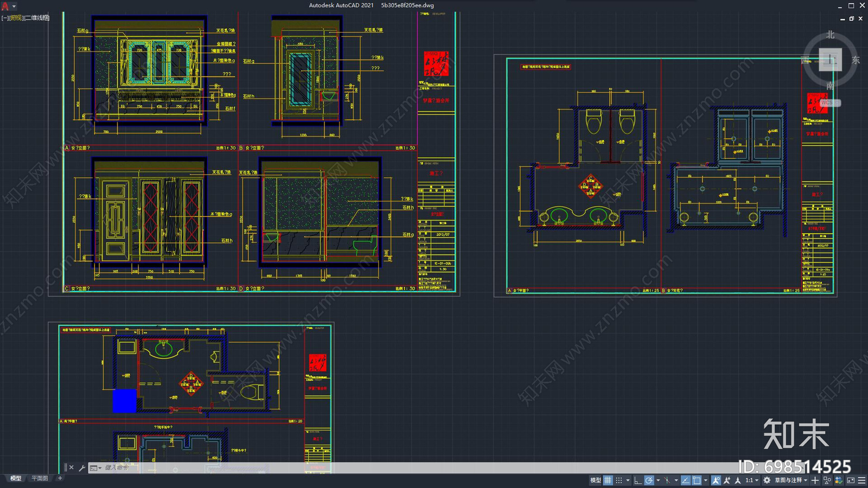
Task: Click ViewCube 东 east direction
Action: coord(856,60)
